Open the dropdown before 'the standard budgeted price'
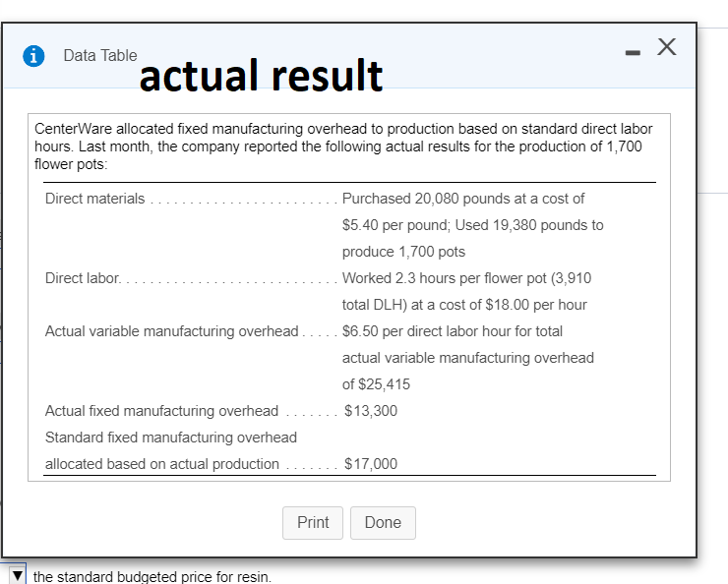Screen dimensions: 728x584 (x=18, y=575)
